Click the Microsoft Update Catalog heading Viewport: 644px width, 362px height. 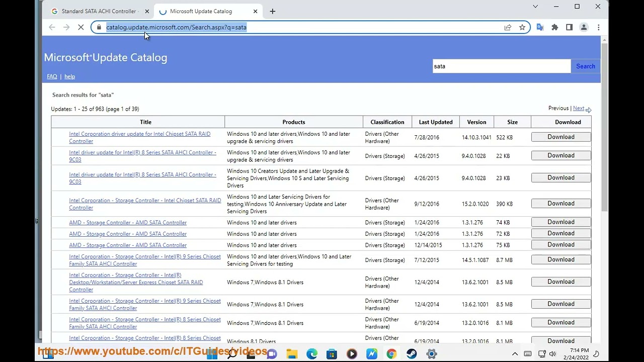[106, 57]
